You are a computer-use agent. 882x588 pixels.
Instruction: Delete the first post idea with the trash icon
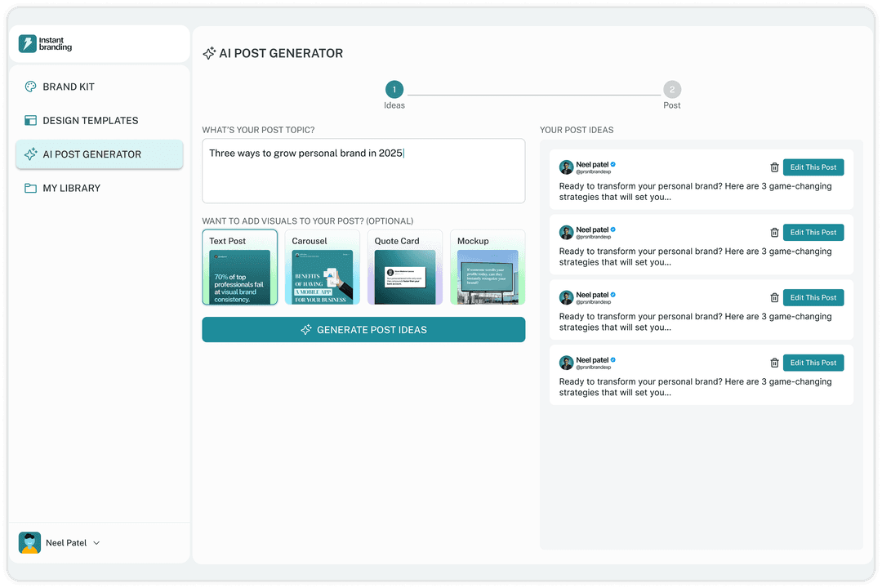(774, 167)
